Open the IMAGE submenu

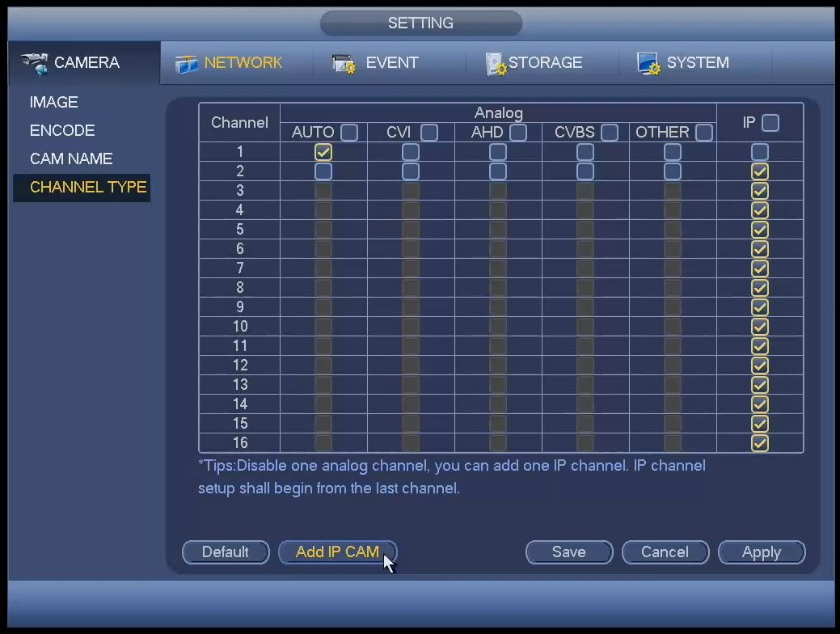click(53, 102)
